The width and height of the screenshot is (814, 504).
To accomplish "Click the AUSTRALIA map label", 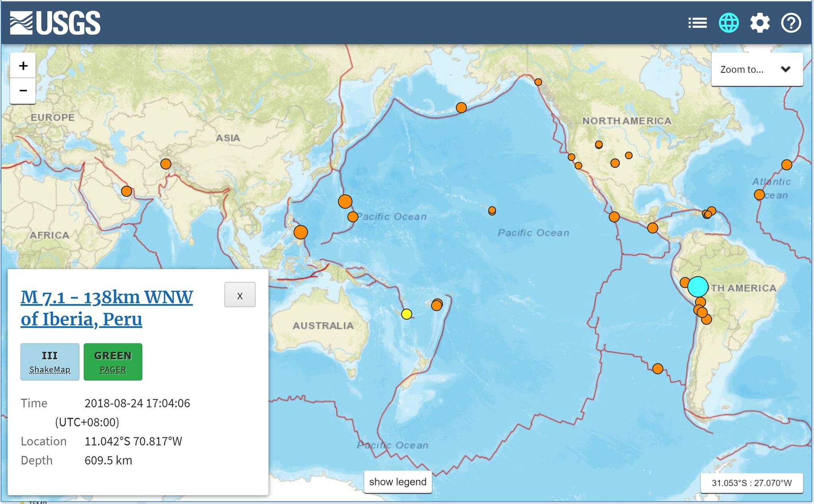I will (323, 326).
